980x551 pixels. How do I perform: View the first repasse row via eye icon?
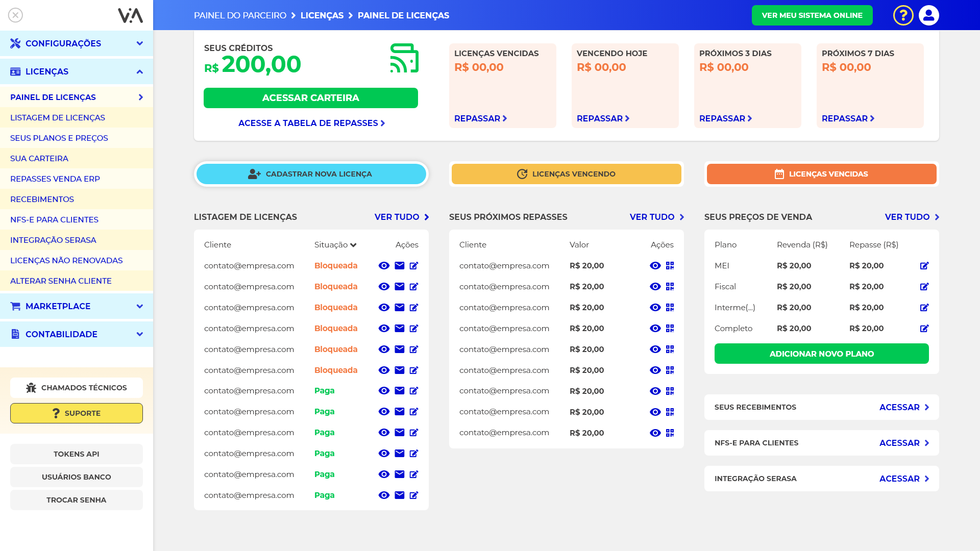pyautogui.click(x=655, y=266)
